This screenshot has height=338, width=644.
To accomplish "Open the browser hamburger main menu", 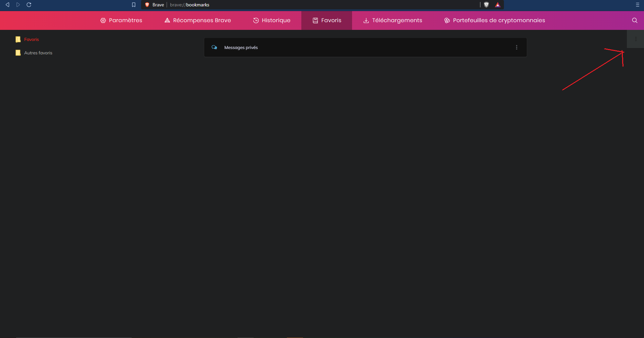I will (x=637, y=5).
